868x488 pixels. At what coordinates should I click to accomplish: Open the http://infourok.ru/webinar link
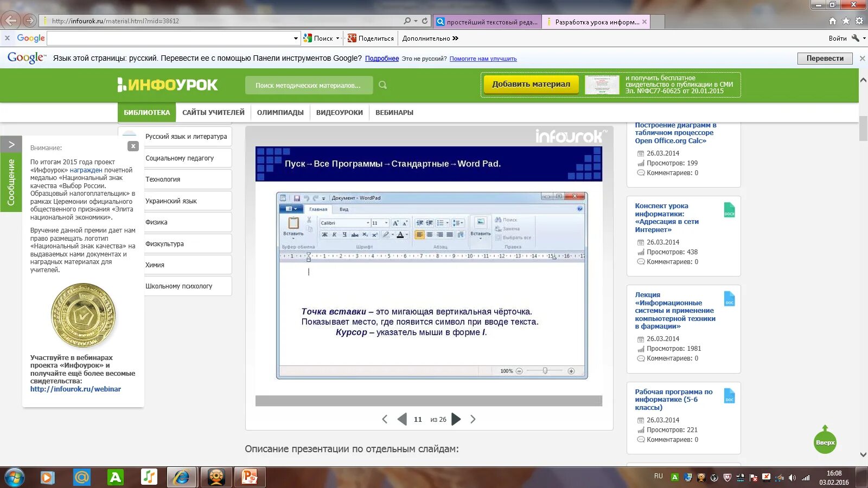tap(75, 389)
